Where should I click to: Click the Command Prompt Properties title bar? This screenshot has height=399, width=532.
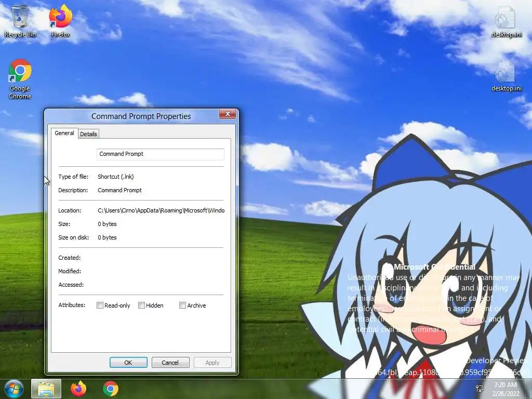[x=141, y=116]
